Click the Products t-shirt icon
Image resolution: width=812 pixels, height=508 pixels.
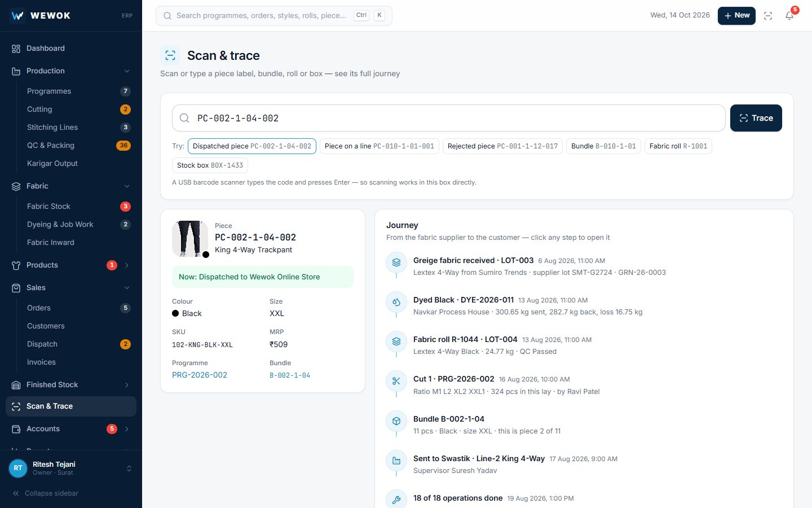tap(16, 265)
